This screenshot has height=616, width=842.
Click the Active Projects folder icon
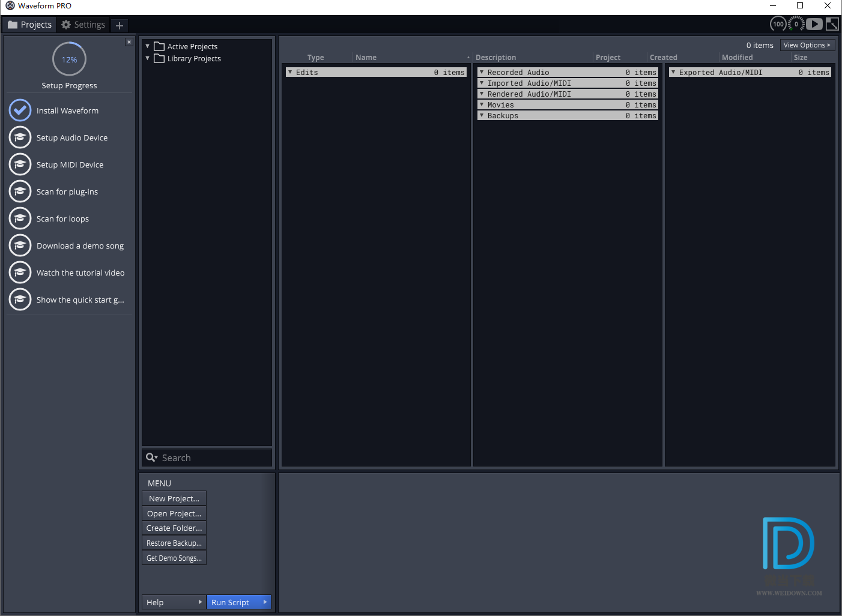pyautogui.click(x=159, y=46)
